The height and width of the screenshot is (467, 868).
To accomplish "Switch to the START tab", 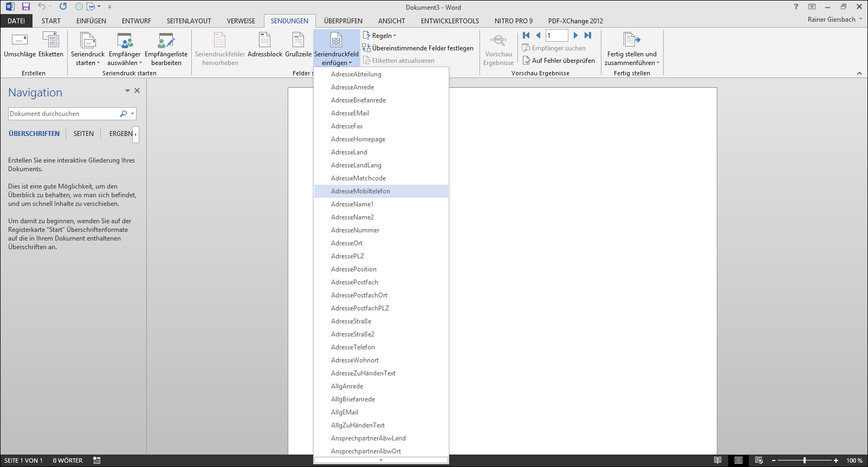I will [x=51, y=21].
